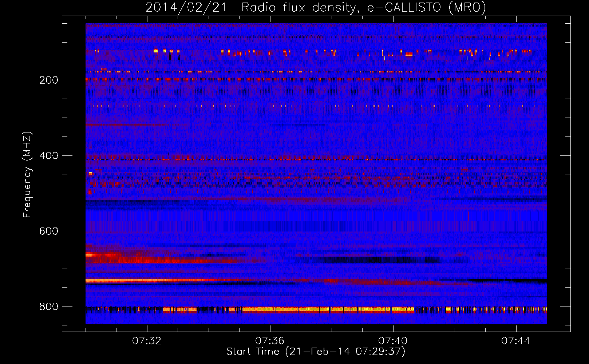The height and width of the screenshot is (364, 589).
Task: Click the '200' frequency tick label
Action: click(49, 80)
